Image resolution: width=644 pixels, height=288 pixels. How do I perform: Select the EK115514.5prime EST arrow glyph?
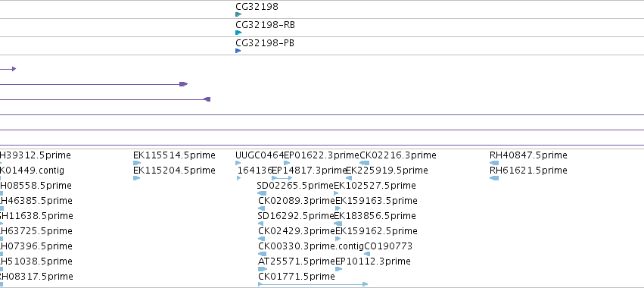137,163
